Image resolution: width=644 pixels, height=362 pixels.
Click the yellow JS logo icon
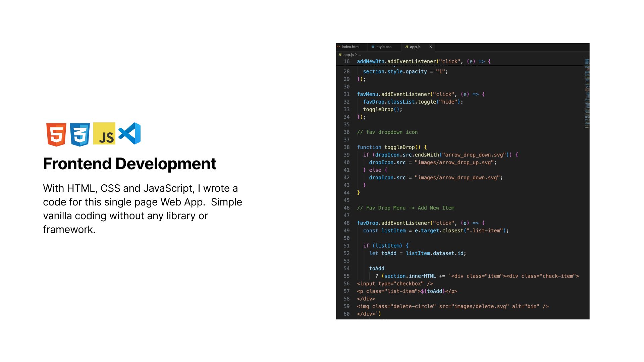coord(104,133)
